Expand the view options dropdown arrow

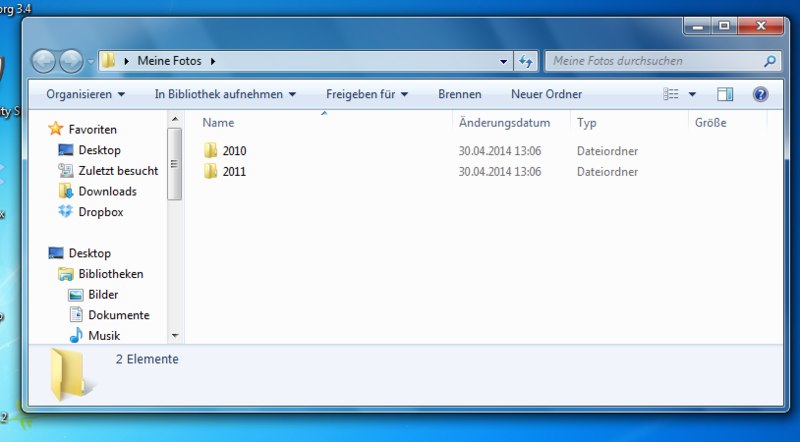692,94
